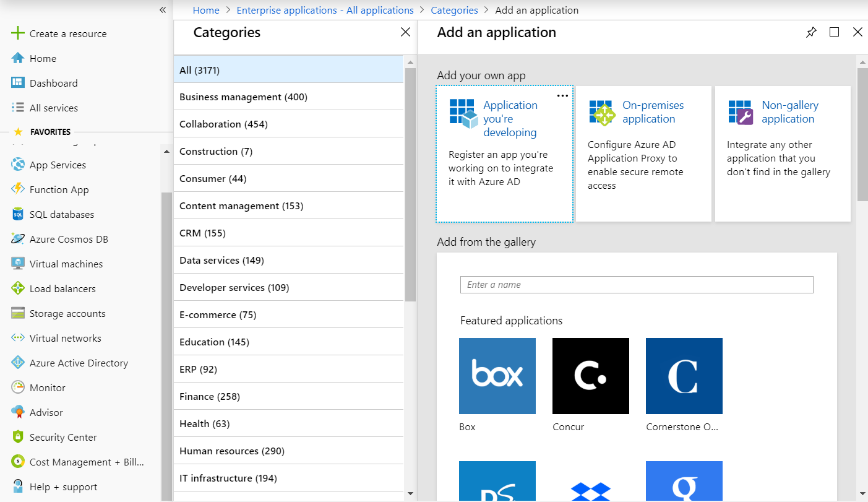Pick the ERP (92) category
The height and width of the screenshot is (502, 868).
coord(288,369)
